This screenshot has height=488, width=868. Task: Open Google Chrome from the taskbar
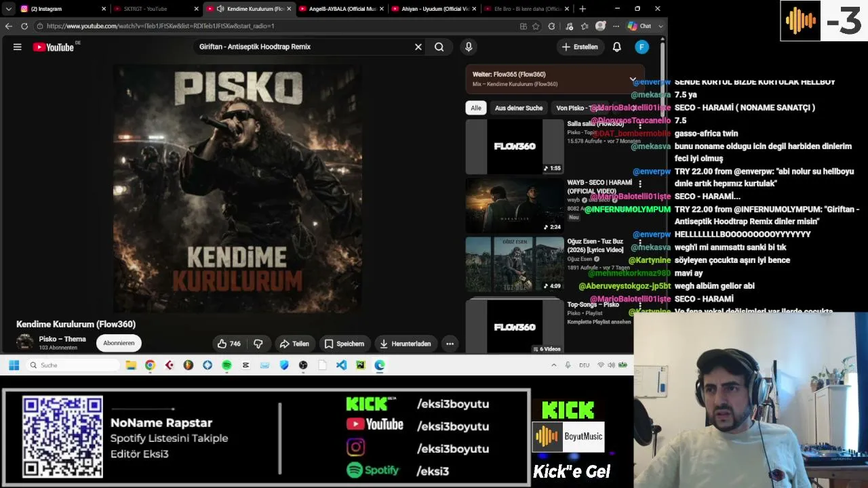(x=150, y=365)
